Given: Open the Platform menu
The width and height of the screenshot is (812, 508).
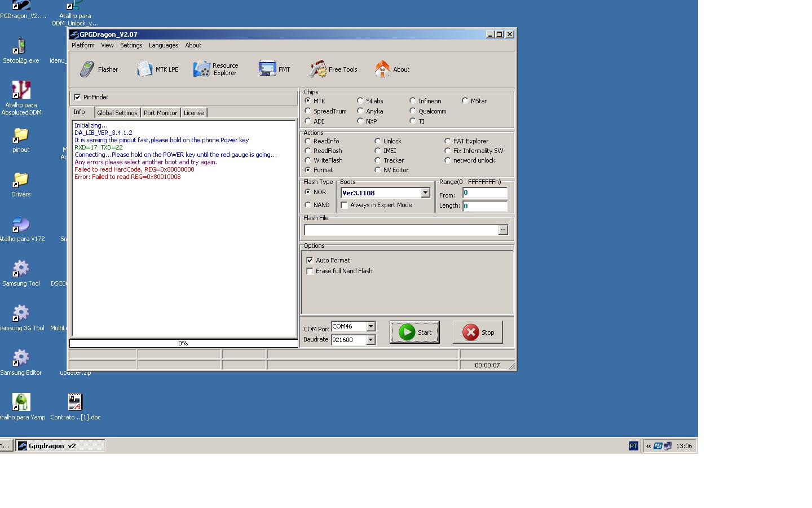Looking at the screenshot, I should point(83,45).
